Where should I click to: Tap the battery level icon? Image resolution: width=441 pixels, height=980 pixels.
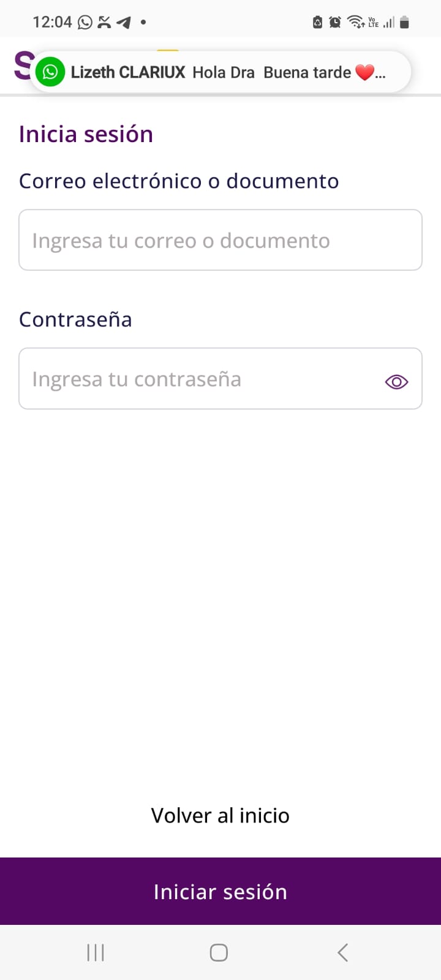tap(404, 23)
